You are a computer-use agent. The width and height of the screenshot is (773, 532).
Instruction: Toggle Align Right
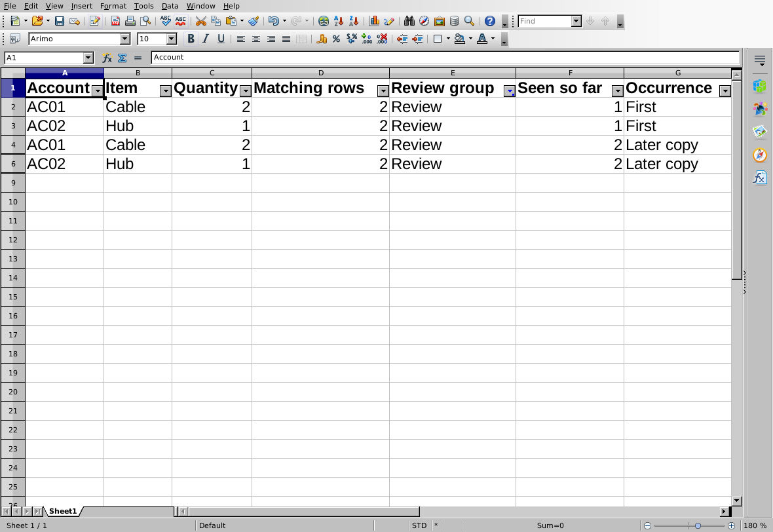click(x=271, y=39)
